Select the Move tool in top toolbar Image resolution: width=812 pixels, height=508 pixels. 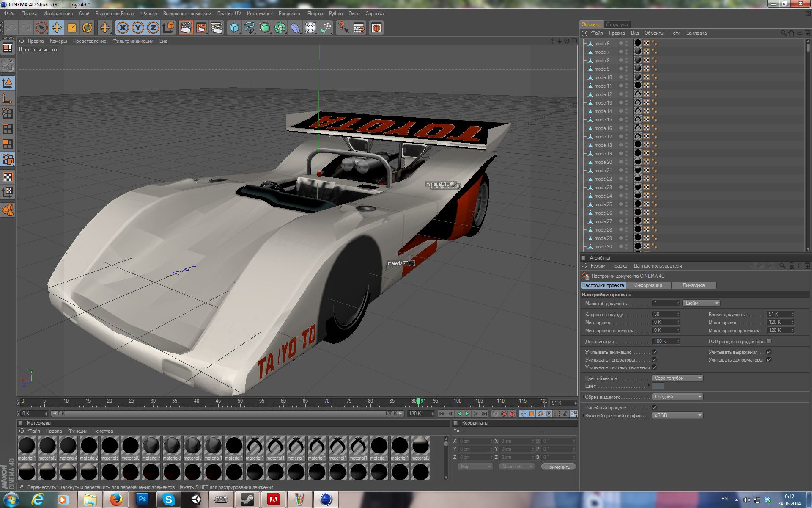click(56, 28)
